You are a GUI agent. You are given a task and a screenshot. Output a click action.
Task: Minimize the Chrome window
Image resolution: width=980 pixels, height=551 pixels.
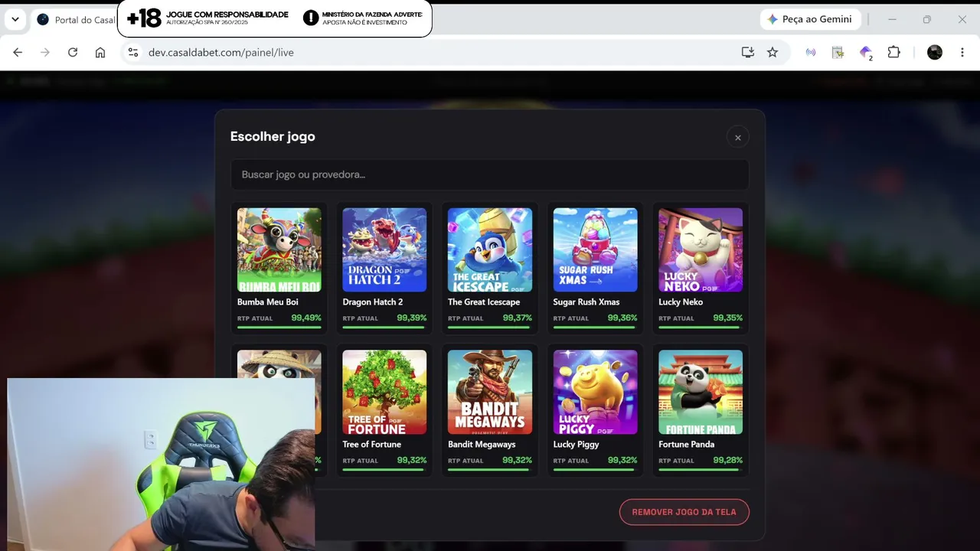[892, 19]
